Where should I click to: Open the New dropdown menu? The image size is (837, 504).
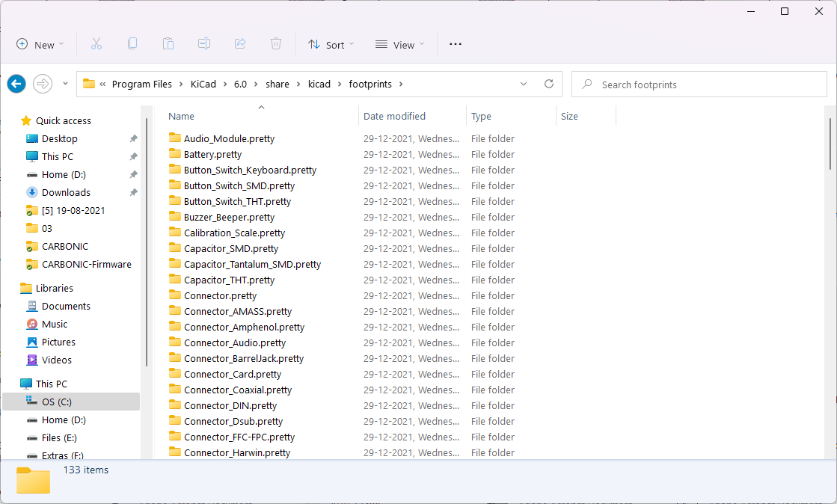click(40, 45)
